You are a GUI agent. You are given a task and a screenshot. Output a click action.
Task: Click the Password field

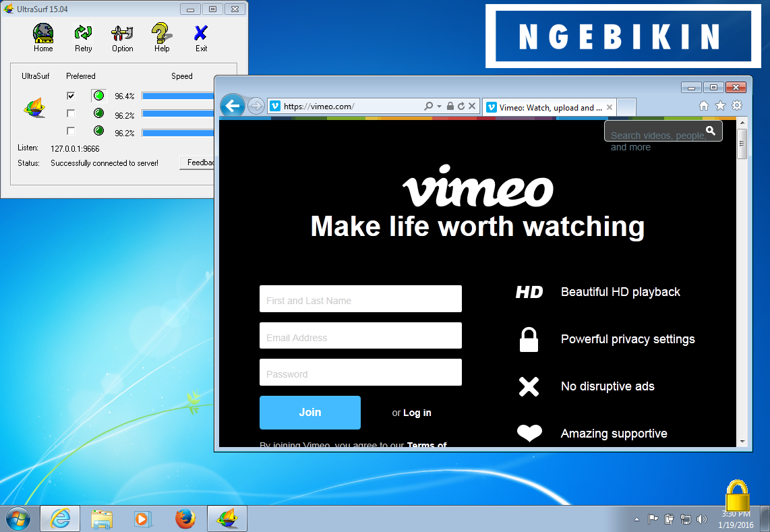click(361, 372)
